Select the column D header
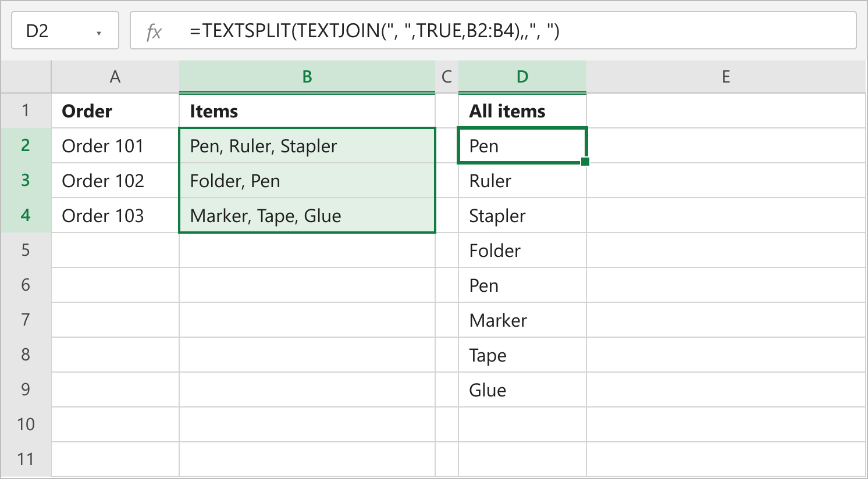The image size is (868, 479). pos(522,77)
